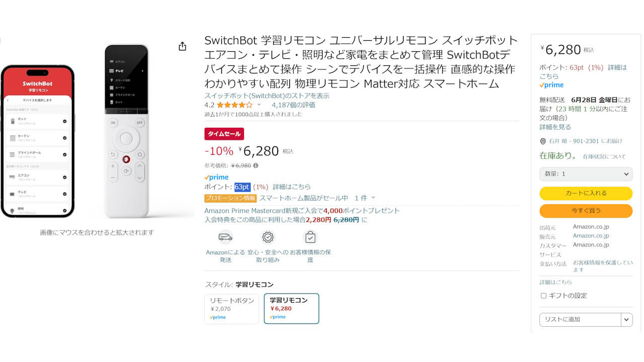Viewport: 644px width, 362px height.
Task: Select the リモートボタン style option
Action: tap(231, 309)
